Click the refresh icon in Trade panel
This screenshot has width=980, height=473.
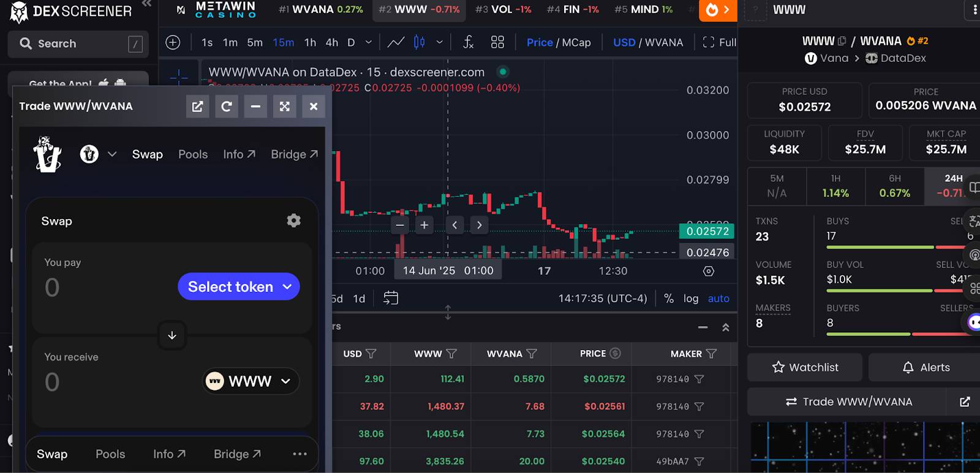tap(226, 106)
